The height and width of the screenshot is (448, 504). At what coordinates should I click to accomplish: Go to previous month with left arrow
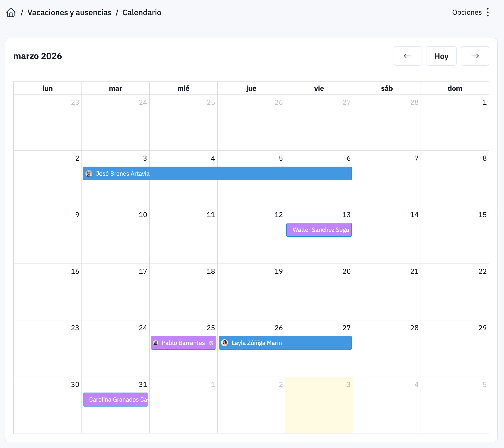click(x=407, y=56)
